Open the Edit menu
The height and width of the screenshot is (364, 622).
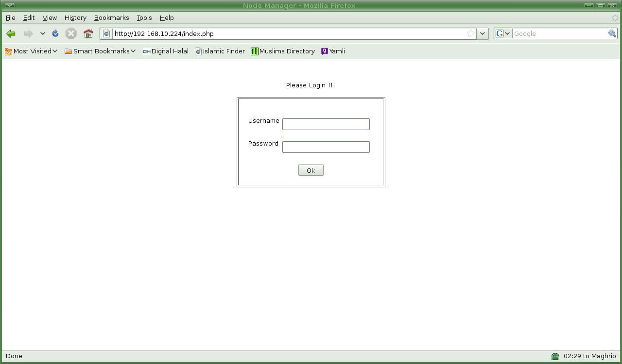click(x=29, y=17)
